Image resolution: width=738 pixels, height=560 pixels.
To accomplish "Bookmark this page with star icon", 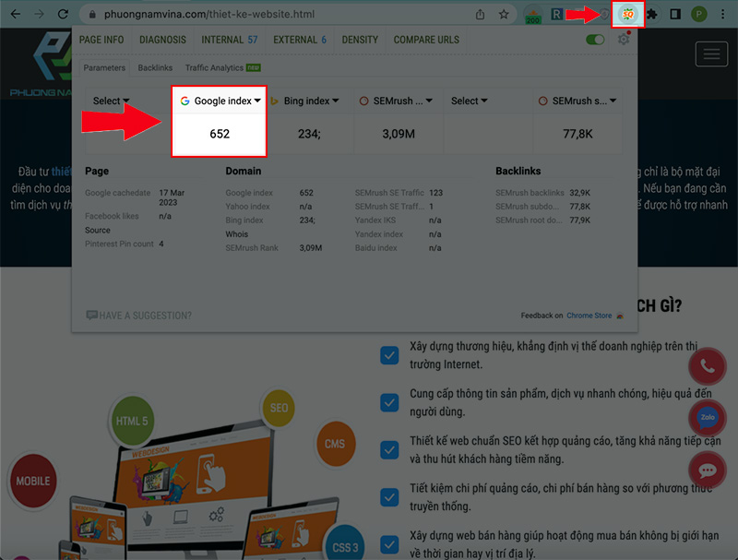I will (504, 14).
